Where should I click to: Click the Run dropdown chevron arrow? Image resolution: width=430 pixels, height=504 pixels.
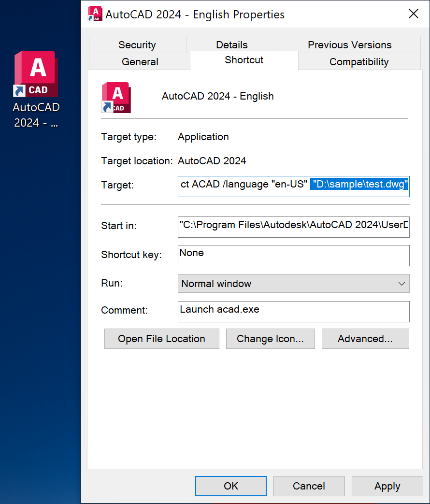(401, 284)
